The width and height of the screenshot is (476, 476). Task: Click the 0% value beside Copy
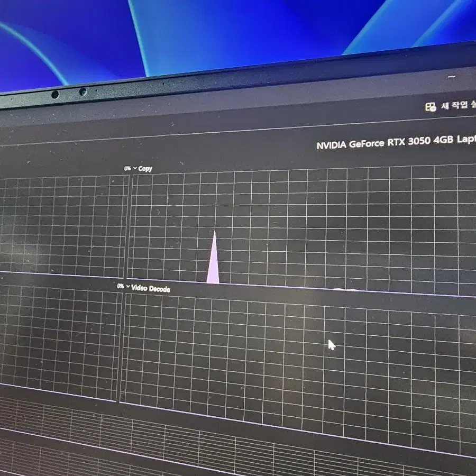point(127,169)
